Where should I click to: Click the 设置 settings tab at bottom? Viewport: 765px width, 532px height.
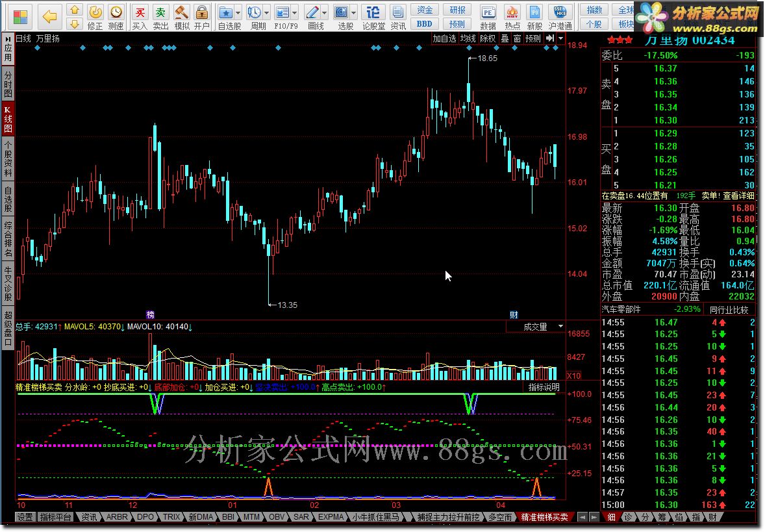(x=25, y=517)
